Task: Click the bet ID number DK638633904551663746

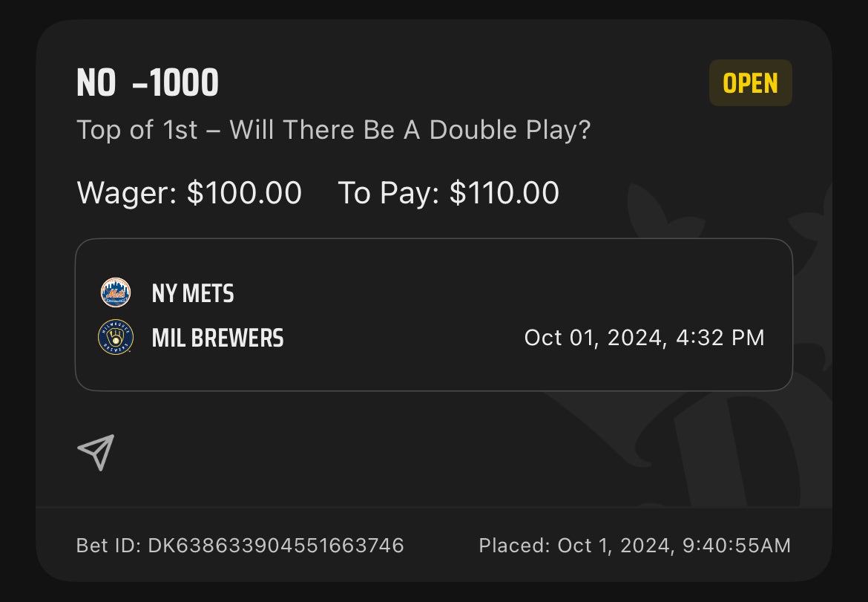Action: tap(276, 546)
